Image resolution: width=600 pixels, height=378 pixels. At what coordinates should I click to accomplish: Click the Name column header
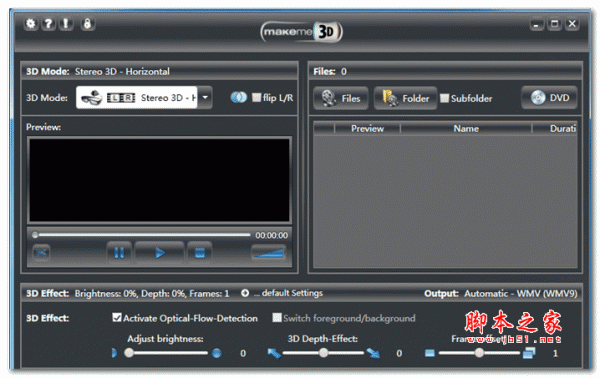click(x=466, y=129)
